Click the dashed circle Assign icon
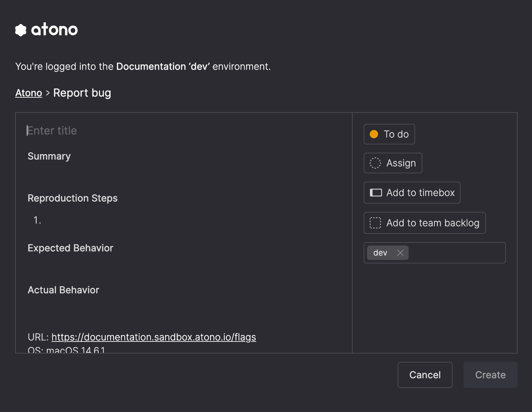This screenshot has width=532, height=412. pos(375,163)
